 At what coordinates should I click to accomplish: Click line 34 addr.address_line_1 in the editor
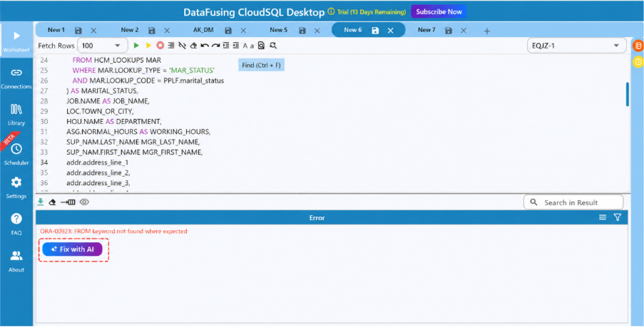click(97, 162)
